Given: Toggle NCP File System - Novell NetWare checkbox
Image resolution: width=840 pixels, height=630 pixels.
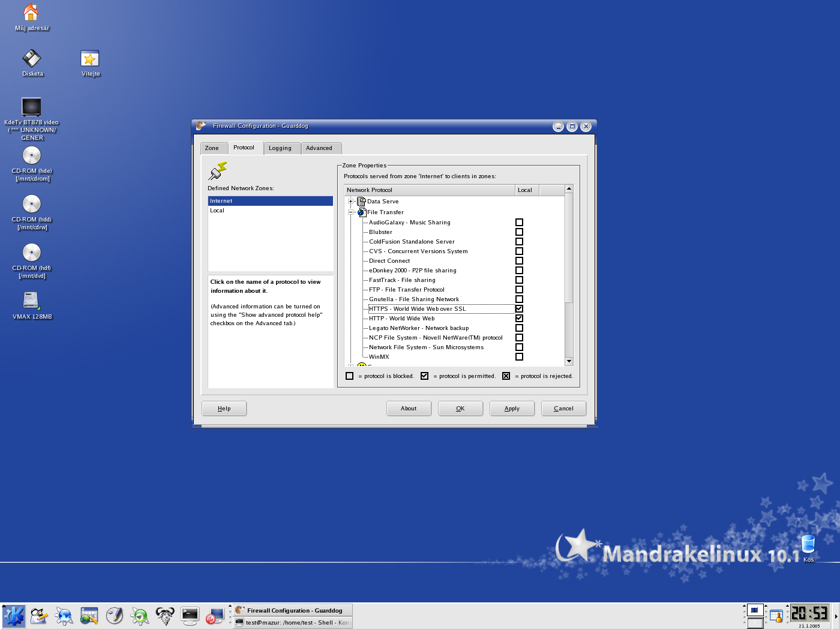Looking at the screenshot, I should click(519, 338).
